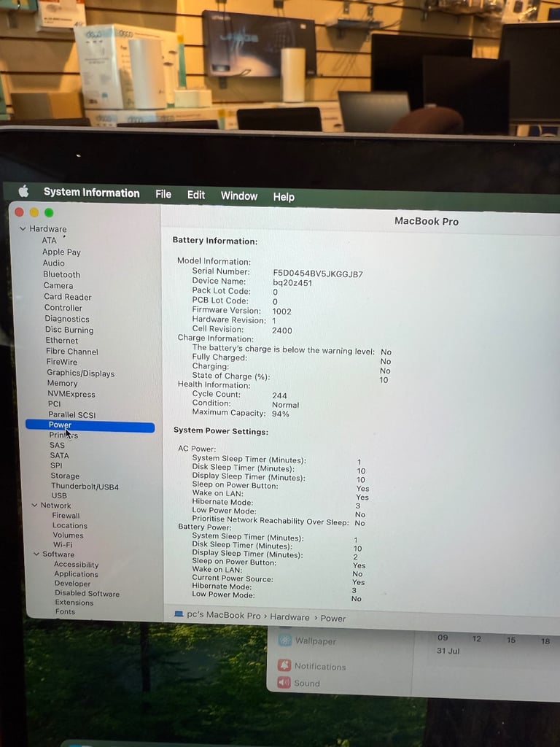Open the Help menu
Image resolution: width=560 pixels, height=747 pixels.
click(284, 197)
